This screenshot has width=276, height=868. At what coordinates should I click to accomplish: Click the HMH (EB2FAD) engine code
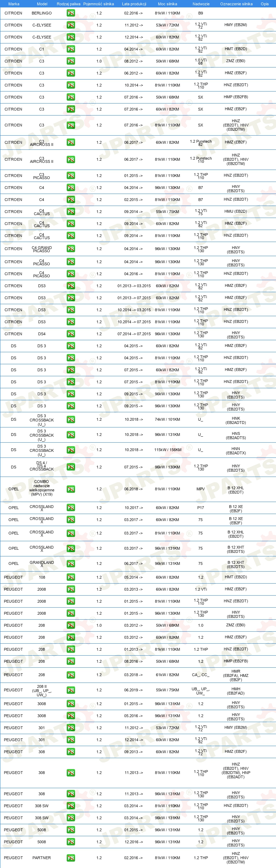[x=236, y=691]
